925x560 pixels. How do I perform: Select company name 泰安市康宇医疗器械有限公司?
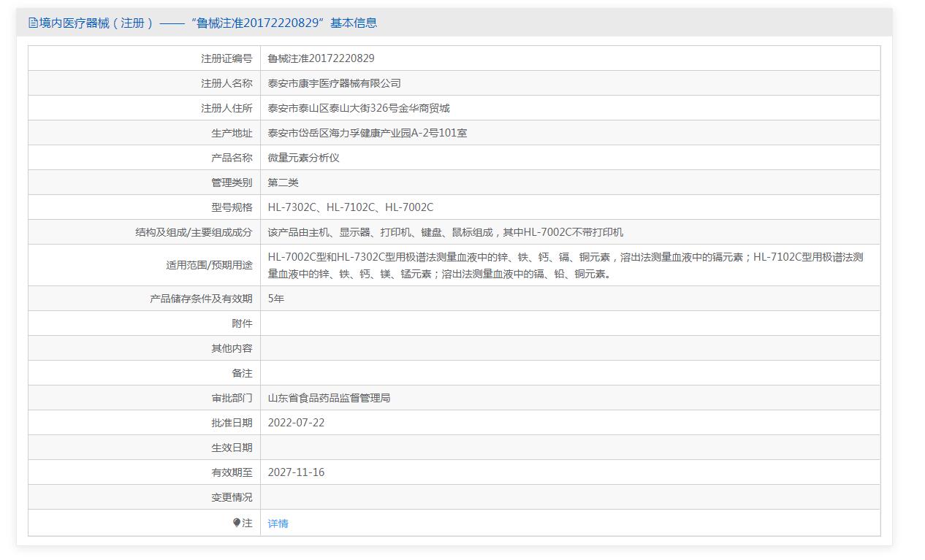[335, 83]
